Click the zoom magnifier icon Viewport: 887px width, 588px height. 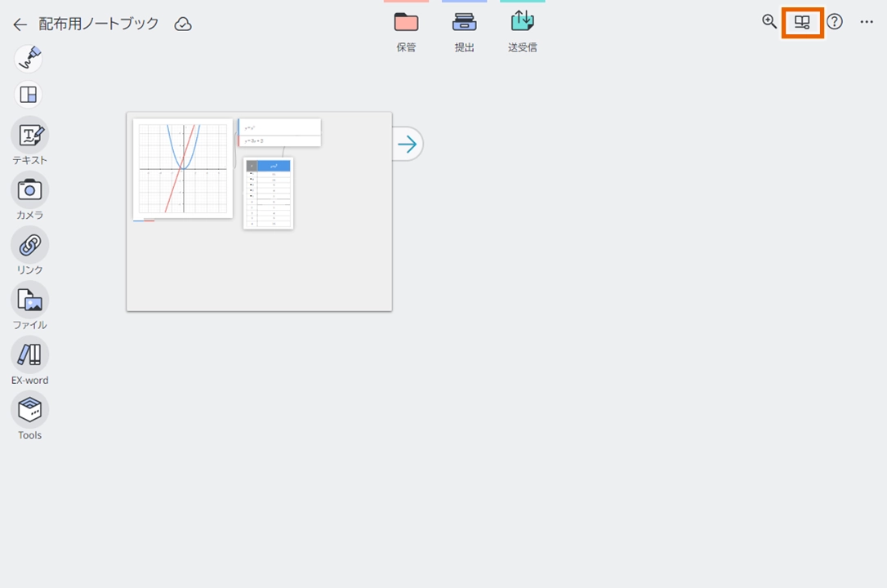point(769,22)
